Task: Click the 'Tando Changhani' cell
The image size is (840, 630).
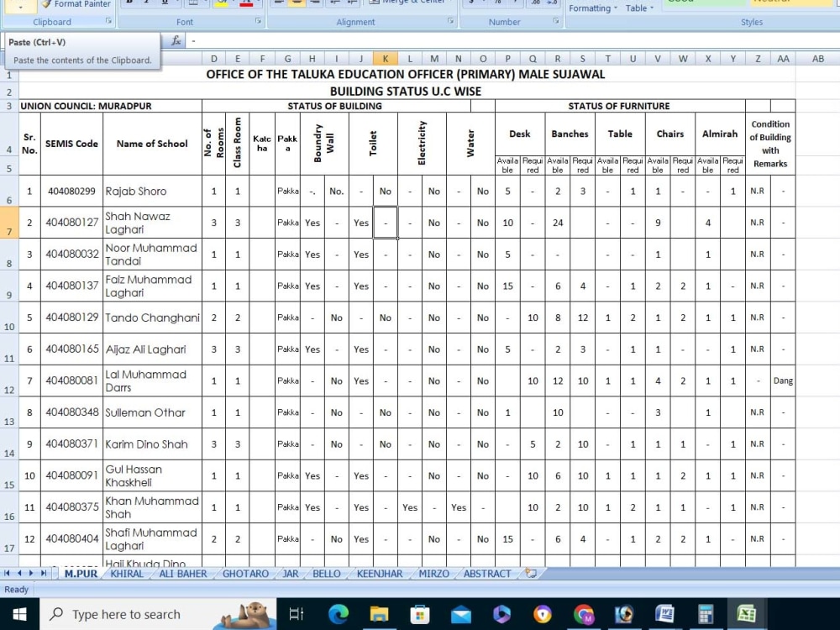Action: [x=152, y=318]
